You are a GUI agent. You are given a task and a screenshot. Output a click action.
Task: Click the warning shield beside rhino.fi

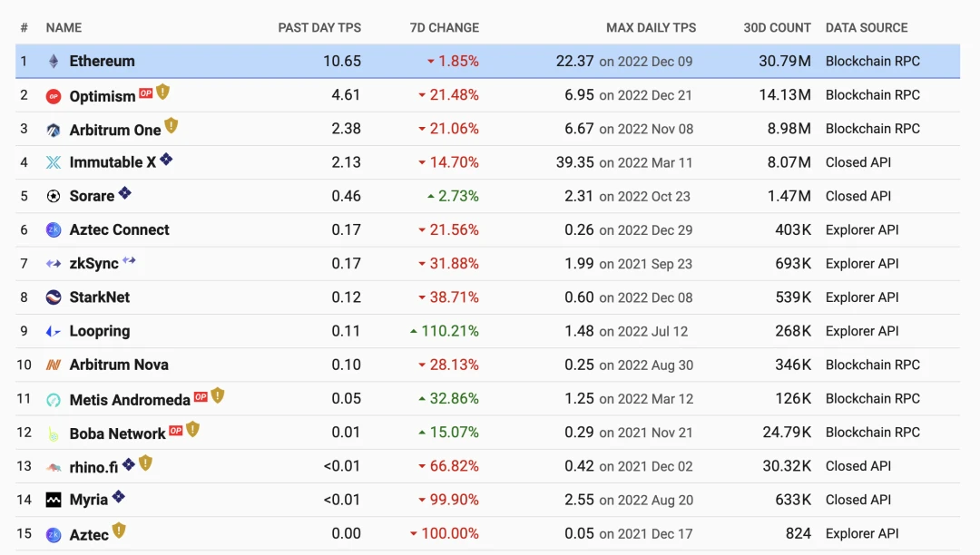coord(145,462)
